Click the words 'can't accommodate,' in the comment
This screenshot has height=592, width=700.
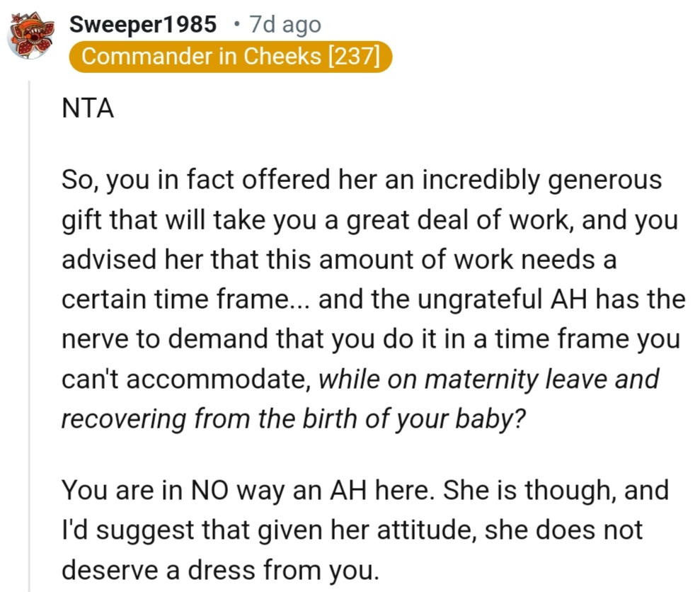186,380
